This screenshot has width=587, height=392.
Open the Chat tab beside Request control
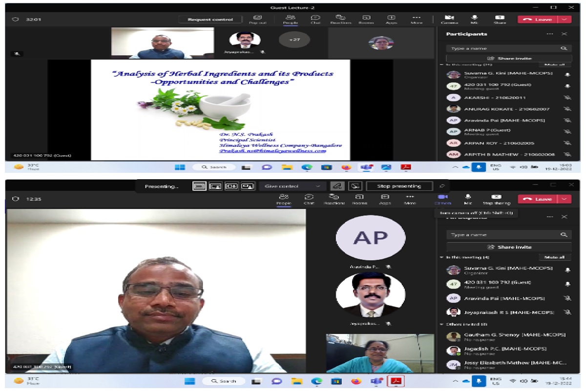click(x=315, y=19)
